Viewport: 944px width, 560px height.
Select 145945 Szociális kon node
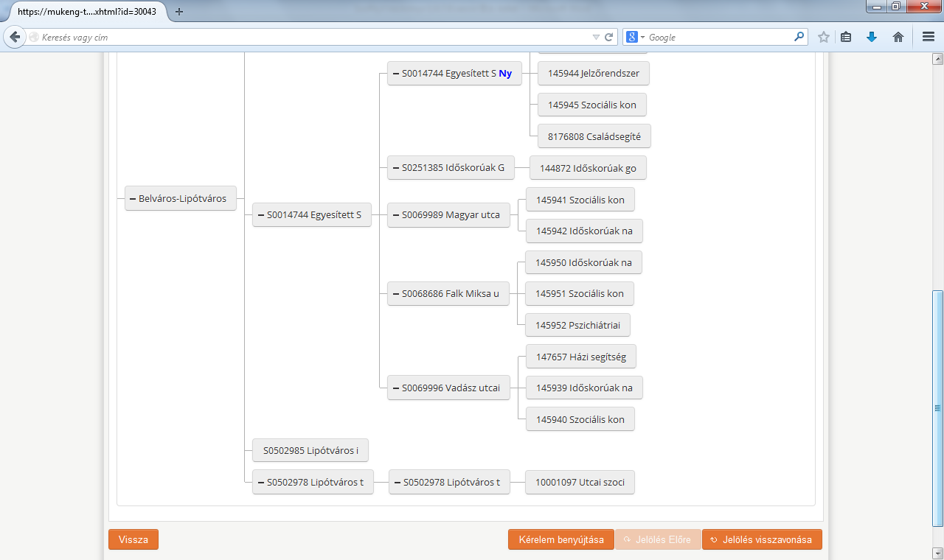(x=591, y=105)
